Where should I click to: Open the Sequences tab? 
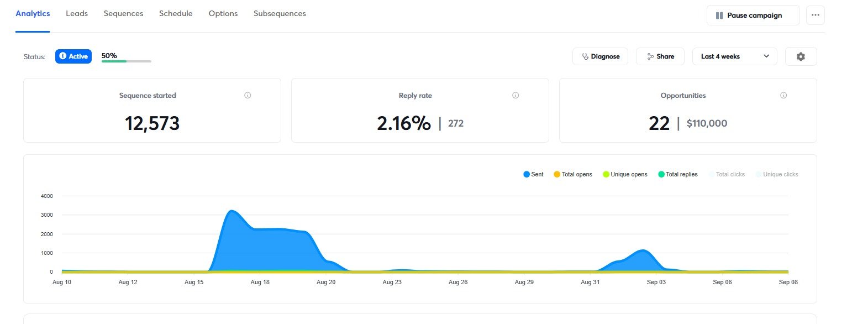pyautogui.click(x=123, y=13)
